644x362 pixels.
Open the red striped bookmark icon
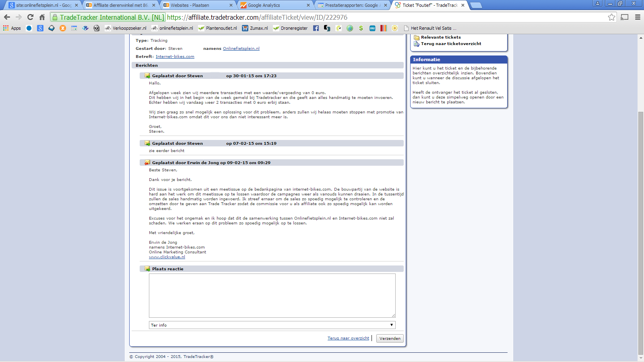click(x=384, y=28)
